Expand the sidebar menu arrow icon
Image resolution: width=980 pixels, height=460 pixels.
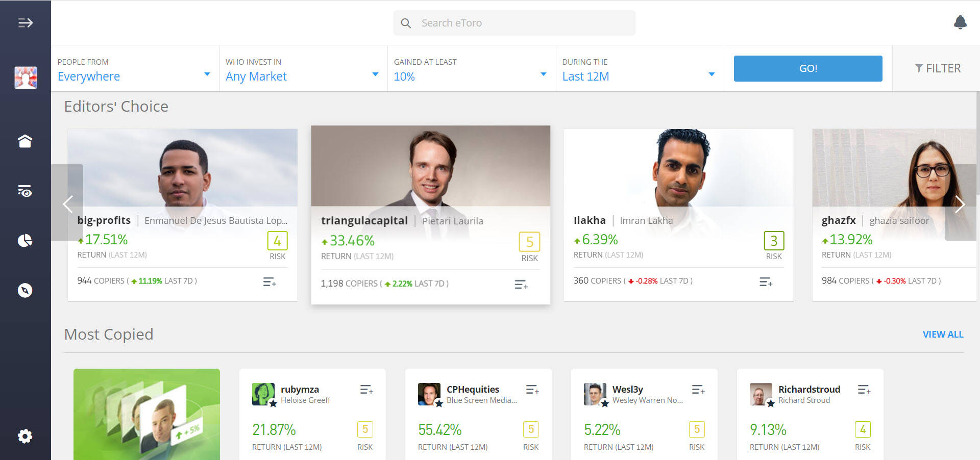pos(26,23)
